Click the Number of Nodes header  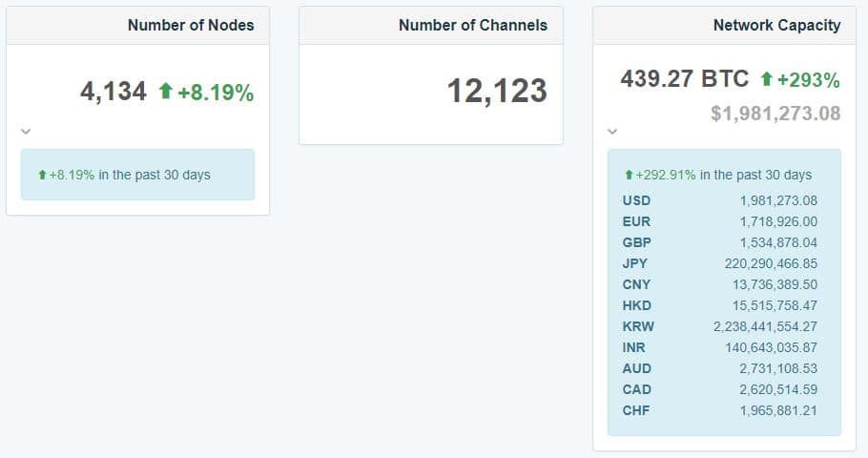191,26
